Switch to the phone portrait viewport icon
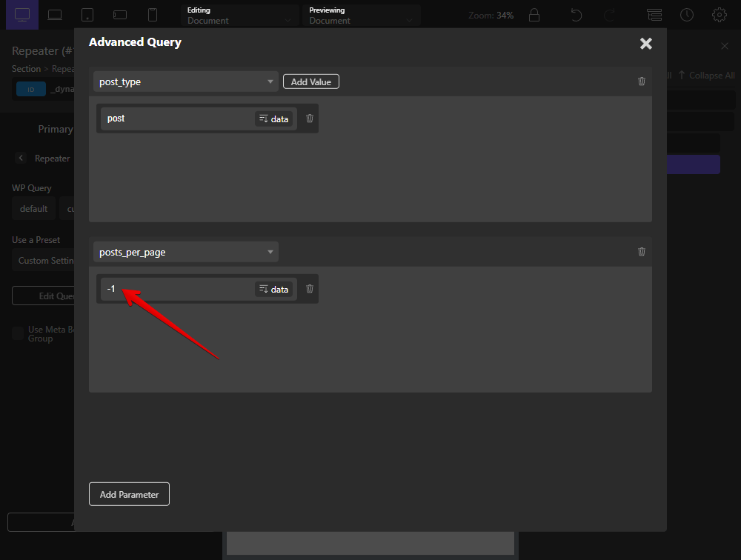The image size is (741, 560). coord(153,15)
